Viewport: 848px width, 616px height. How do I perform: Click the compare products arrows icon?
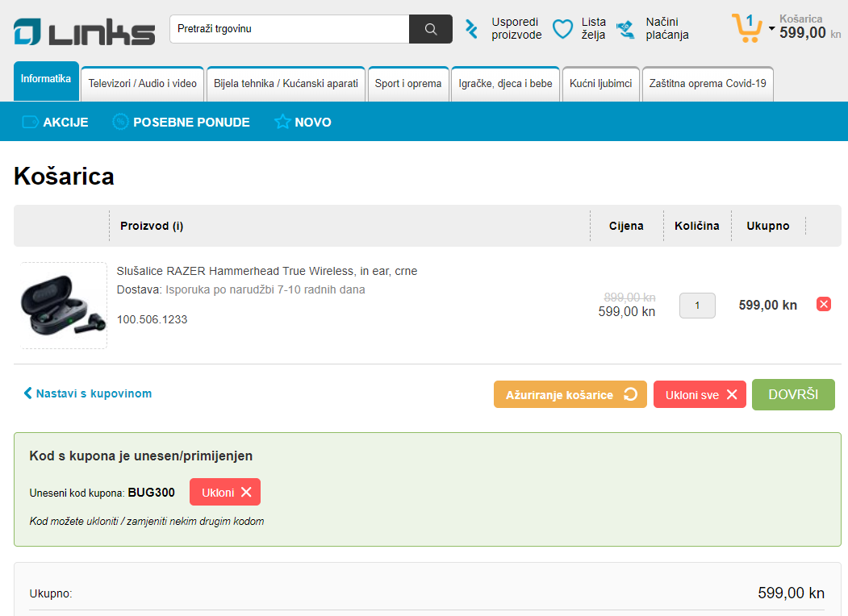[471, 29]
